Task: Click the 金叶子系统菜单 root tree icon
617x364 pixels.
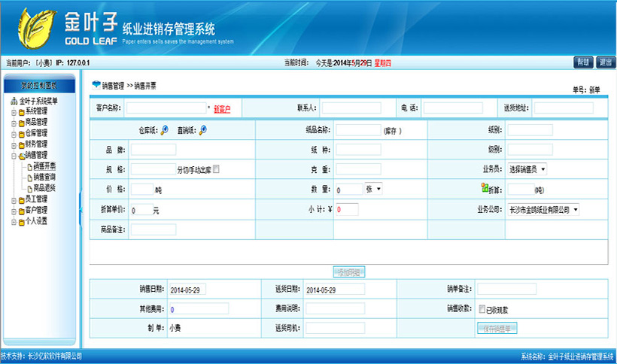Action: tap(14, 102)
